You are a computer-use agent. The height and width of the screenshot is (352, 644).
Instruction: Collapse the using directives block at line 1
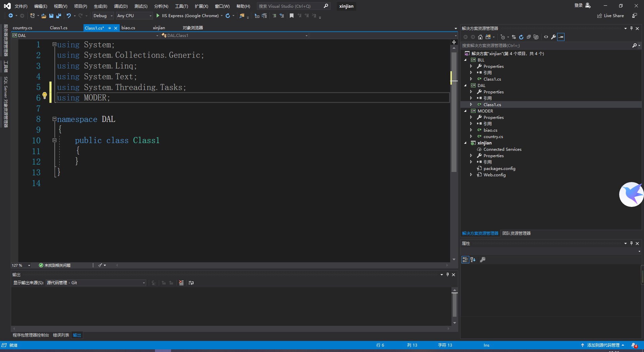pyautogui.click(x=54, y=44)
